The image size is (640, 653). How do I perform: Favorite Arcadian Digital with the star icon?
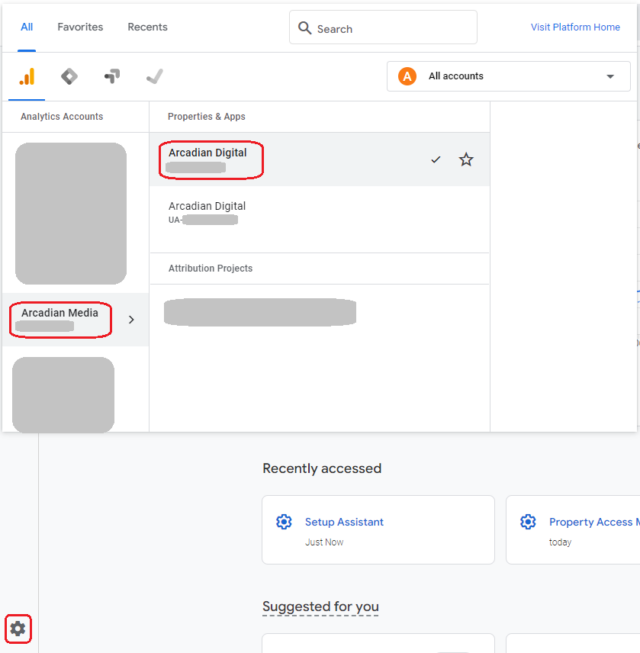[x=466, y=160]
